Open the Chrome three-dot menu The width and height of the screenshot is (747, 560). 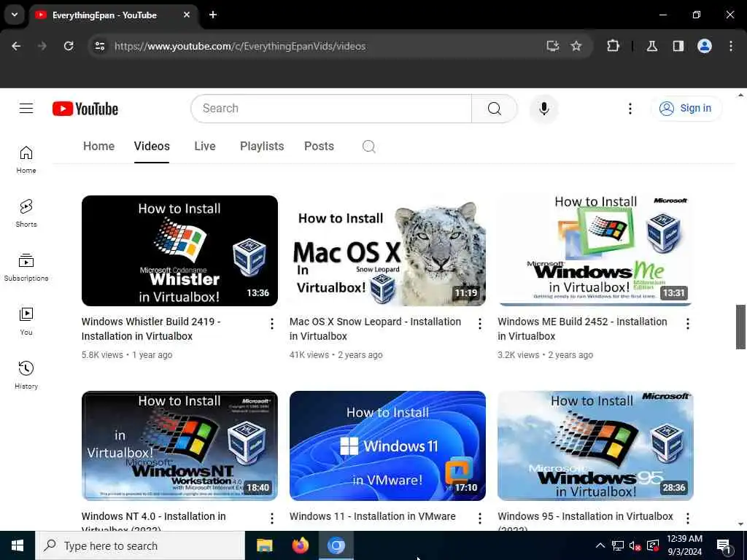pyautogui.click(x=731, y=46)
